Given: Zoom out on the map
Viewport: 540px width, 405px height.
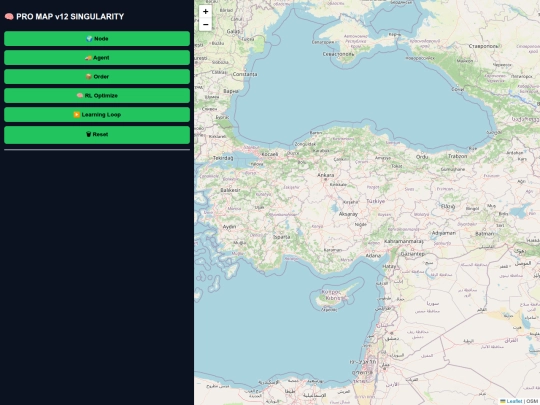Looking at the screenshot, I should coord(205,24).
